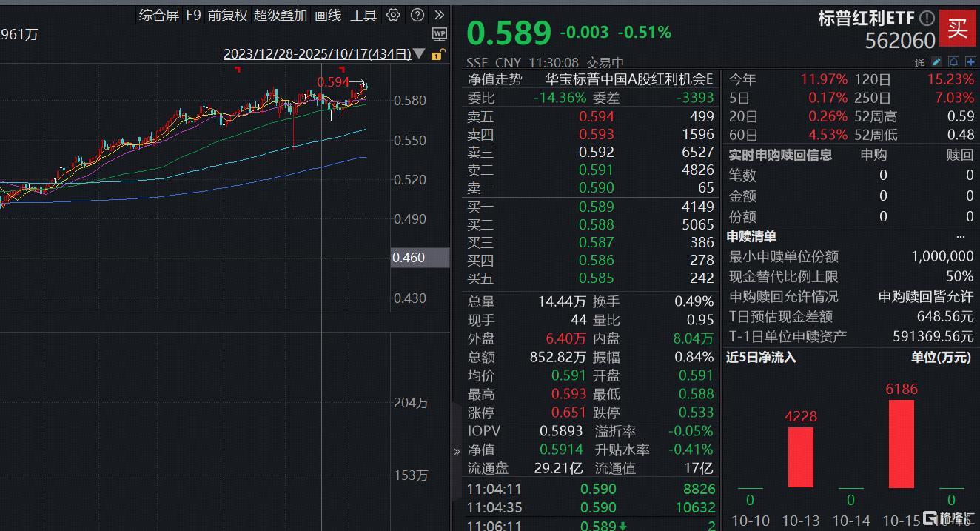
Task: Toggle the chart date range lock
Action: tap(437, 54)
